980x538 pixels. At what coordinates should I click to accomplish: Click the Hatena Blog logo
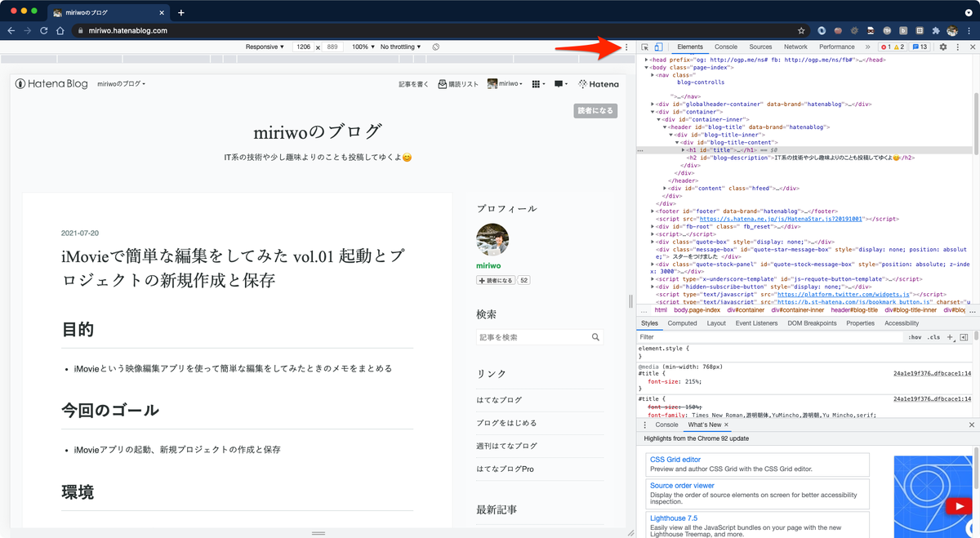pyautogui.click(x=52, y=84)
